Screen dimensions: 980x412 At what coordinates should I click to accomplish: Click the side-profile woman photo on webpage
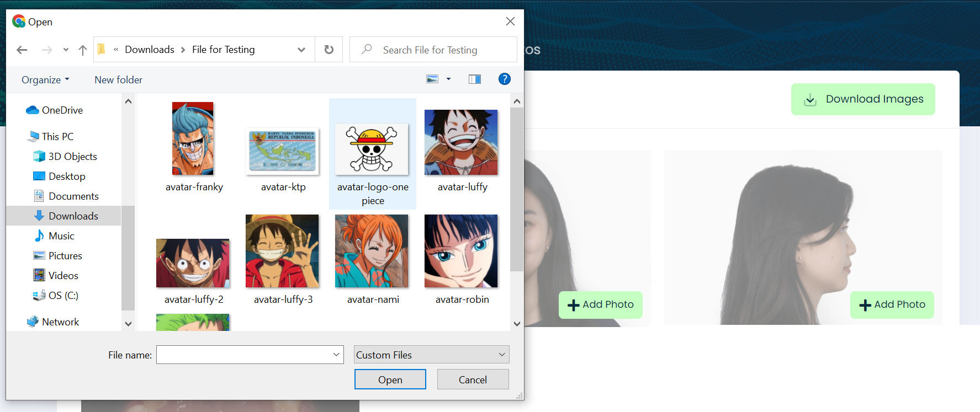coord(803,237)
